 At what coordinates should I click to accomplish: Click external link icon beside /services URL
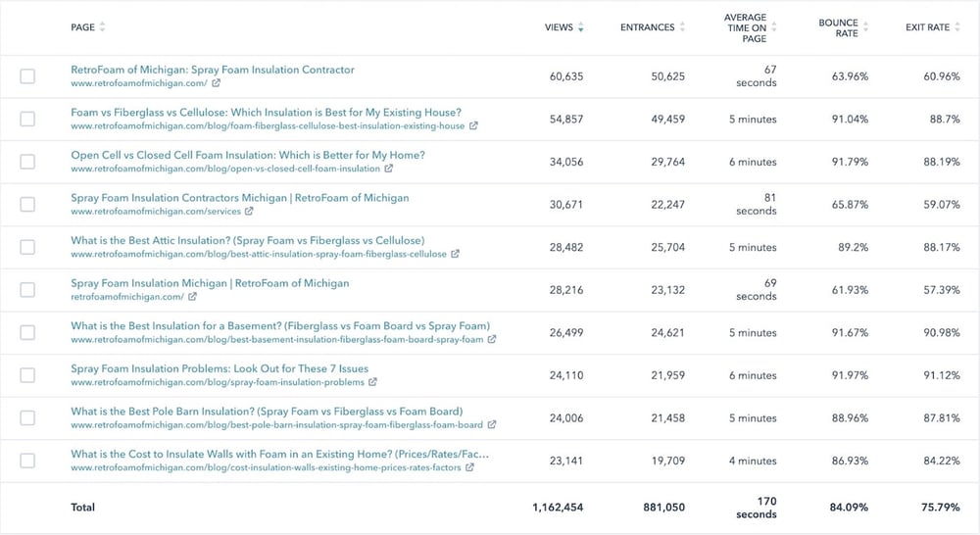[x=249, y=212]
